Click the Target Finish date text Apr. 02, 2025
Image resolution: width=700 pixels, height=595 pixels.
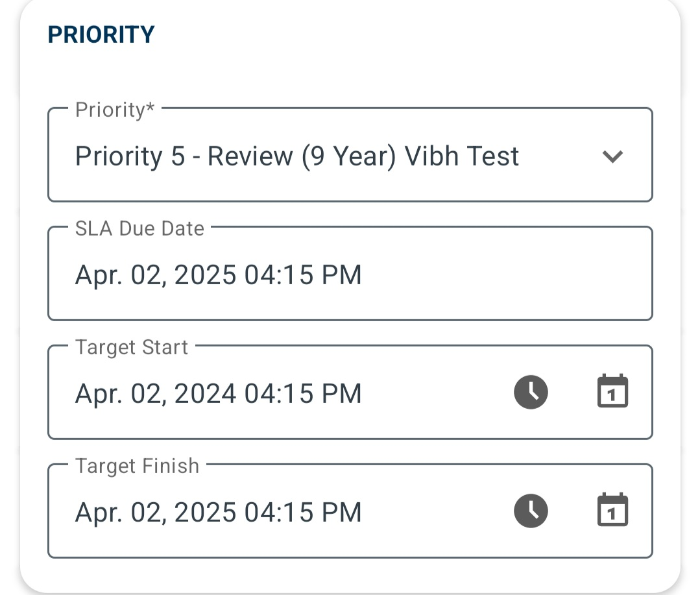pos(155,513)
